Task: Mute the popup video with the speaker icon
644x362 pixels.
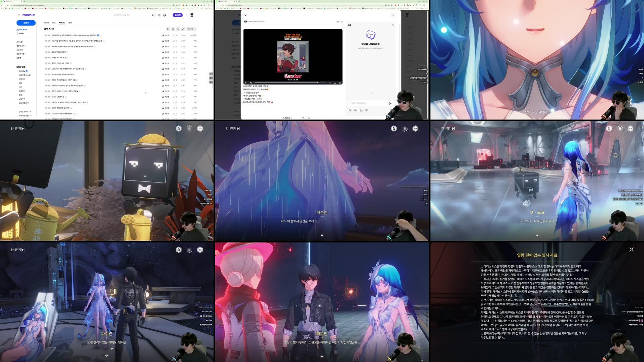Action: (251, 83)
